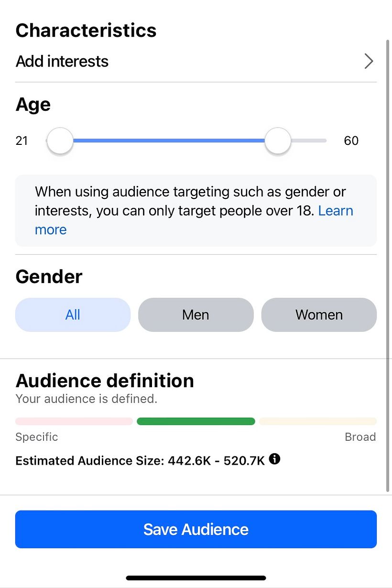Click the maximum age slider handle

click(278, 141)
